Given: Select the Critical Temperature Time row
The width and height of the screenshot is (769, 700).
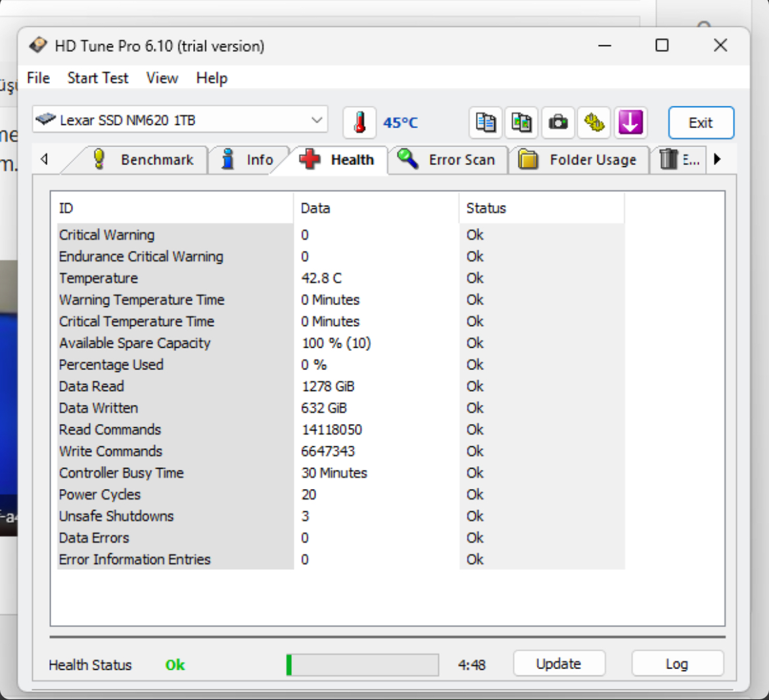Looking at the screenshot, I should tap(340, 321).
